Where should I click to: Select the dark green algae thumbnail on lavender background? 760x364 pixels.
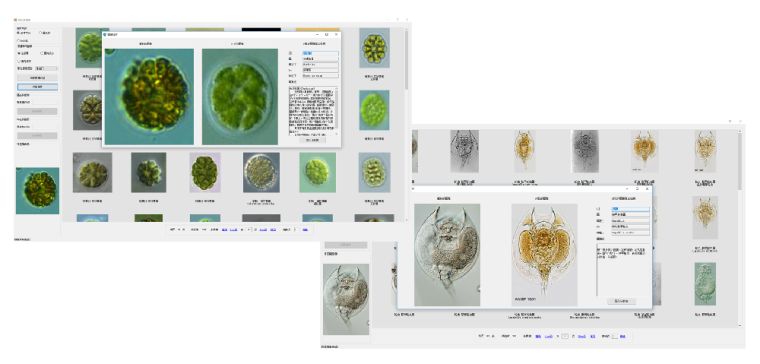pos(205,173)
